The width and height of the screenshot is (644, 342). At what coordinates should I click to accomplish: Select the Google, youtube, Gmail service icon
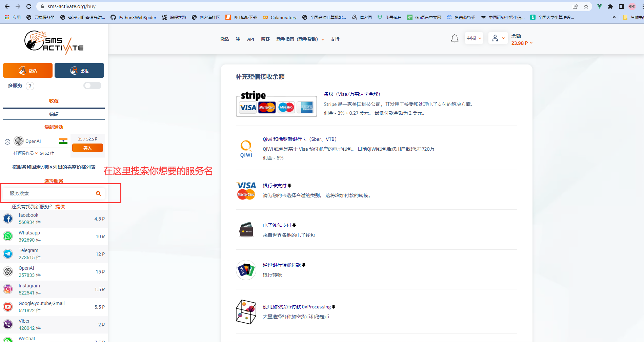pyautogui.click(x=8, y=307)
